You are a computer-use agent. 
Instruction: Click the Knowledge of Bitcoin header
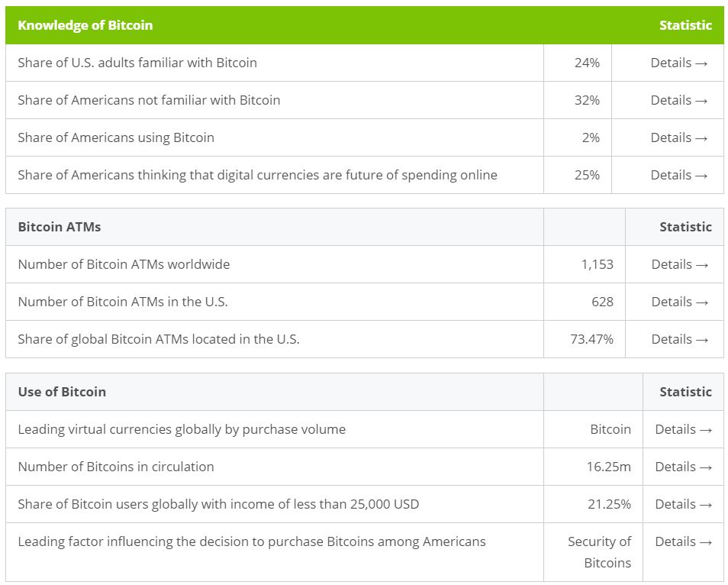point(85,25)
